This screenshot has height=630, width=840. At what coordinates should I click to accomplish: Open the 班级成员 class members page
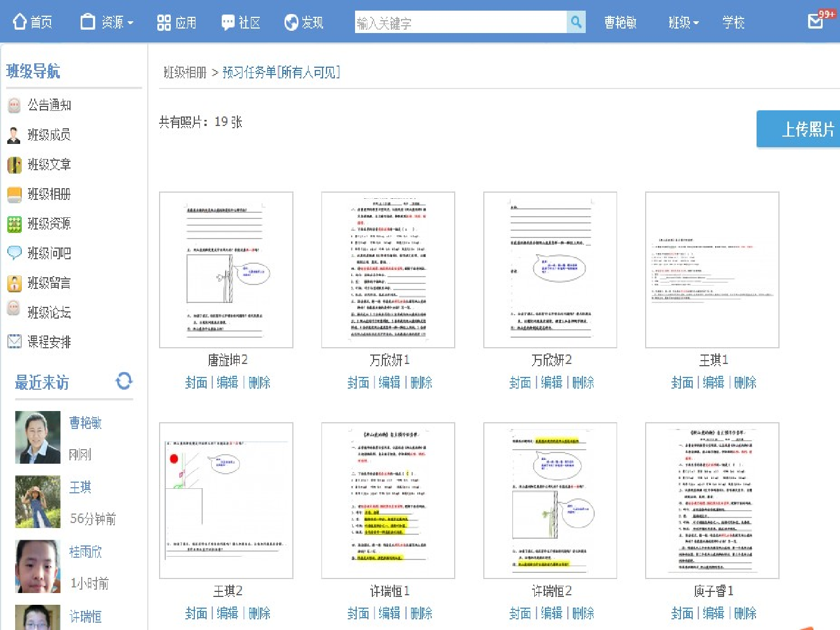(49, 134)
